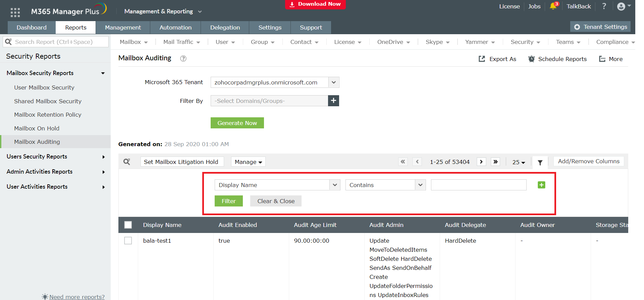This screenshot has width=644, height=300.
Task: Go to the first page of results
Action: coord(403,162)
